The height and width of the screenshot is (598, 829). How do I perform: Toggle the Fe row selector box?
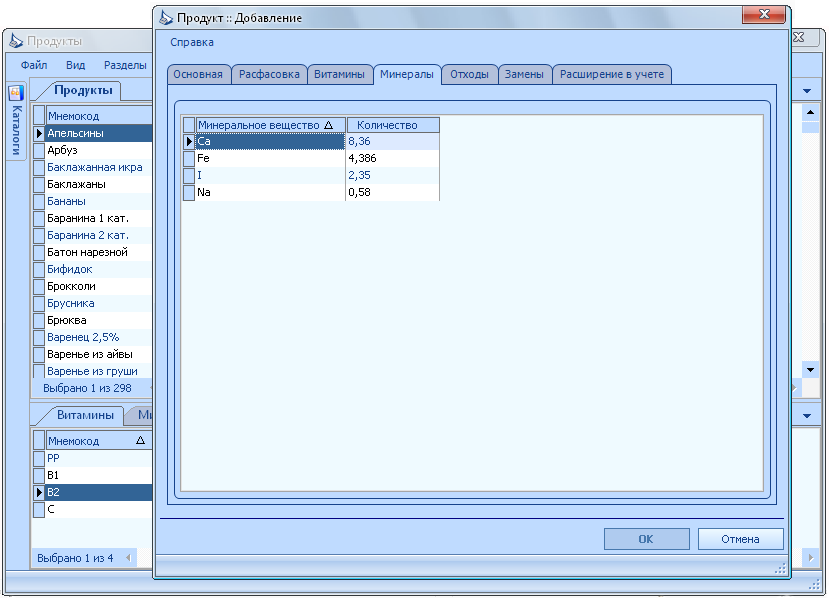click(189, 158)
